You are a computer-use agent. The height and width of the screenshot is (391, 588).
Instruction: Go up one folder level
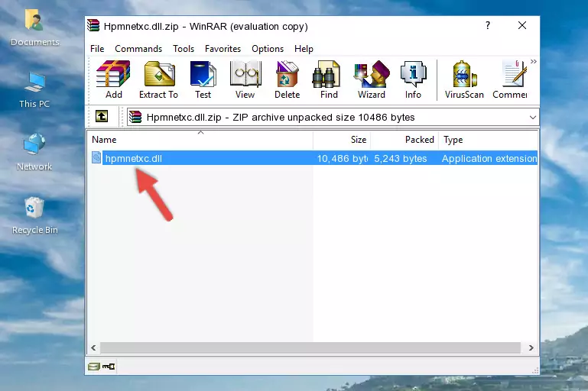pyautogui.click(x=102, y=117)
